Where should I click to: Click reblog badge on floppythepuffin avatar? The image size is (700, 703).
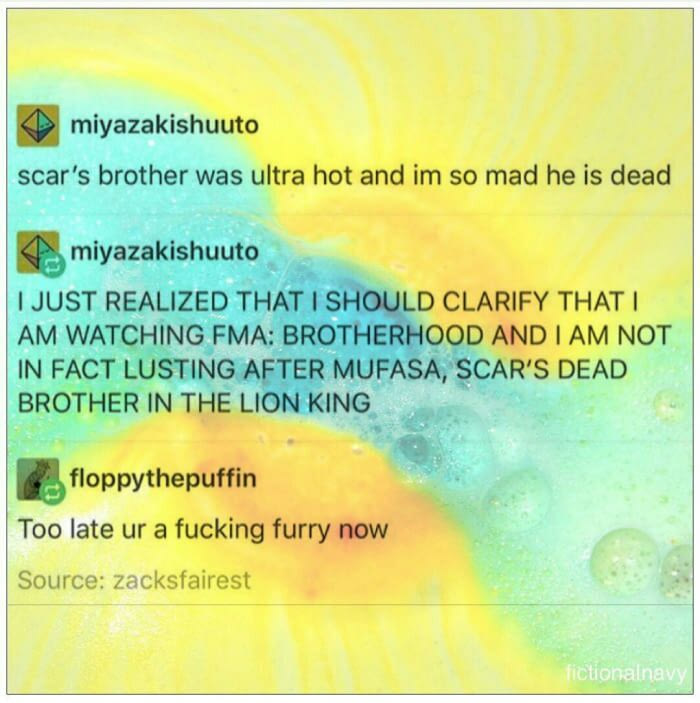[x=53, y=493]
